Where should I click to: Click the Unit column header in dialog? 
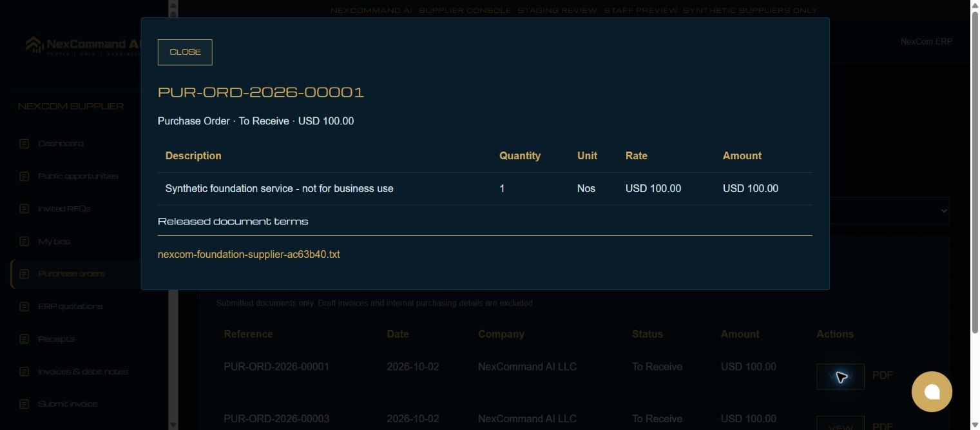[x=587, y=155]
